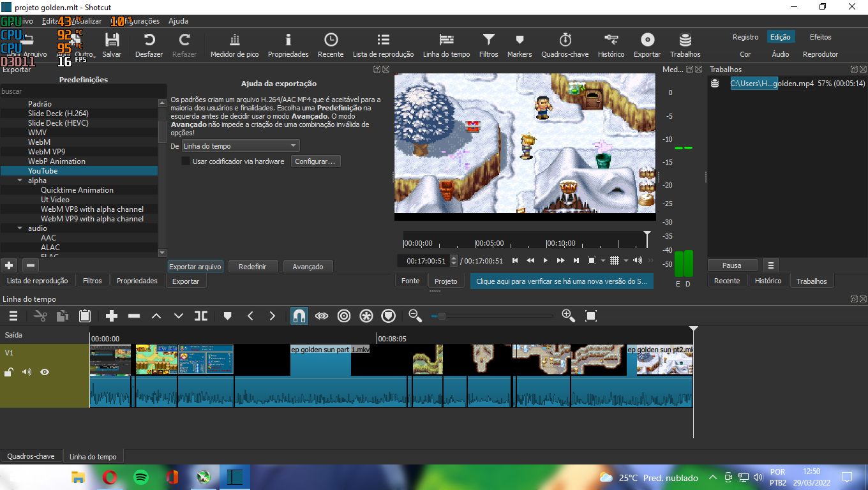868x490 pixels.
Task: Zoom timeline to fit icon
Action: click(x=591, y=315)
